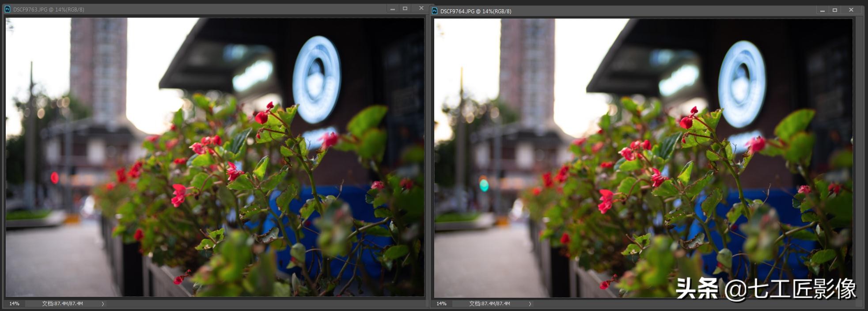The width and height of the screenshot is (868, 311).
Task: Select the DSCF9764.JPG @ 14%(RGB/8) window title
Action: tap(476, 11)
